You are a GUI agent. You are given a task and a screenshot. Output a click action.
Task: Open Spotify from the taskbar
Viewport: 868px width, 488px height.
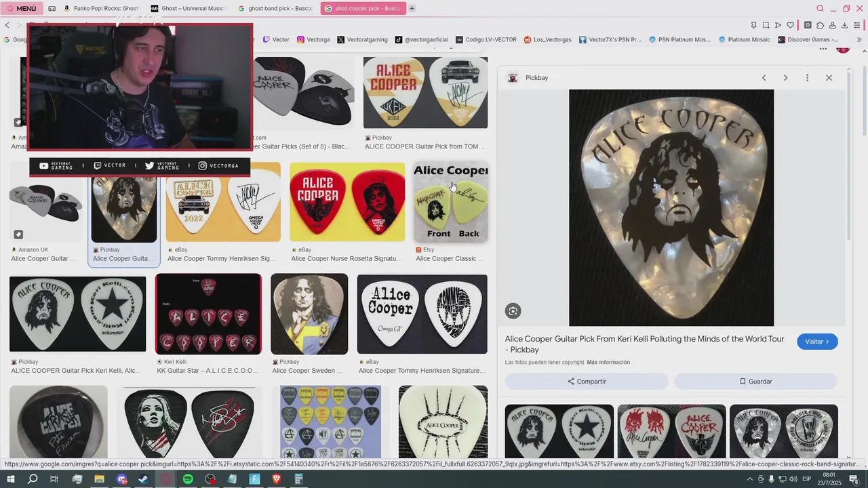188,479
